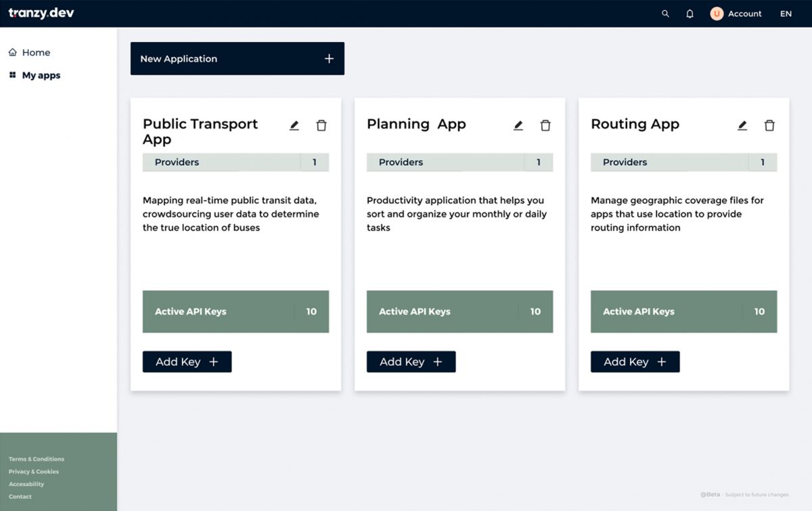Delete the Planning App via trash icon

click(x=545, y=125)
